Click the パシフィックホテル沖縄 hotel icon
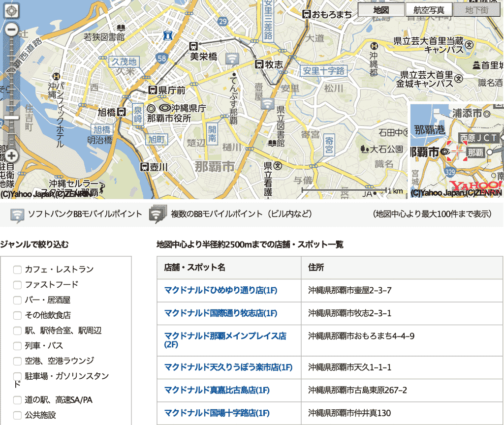This screenshot has width=504, height=425. (56, 76)
